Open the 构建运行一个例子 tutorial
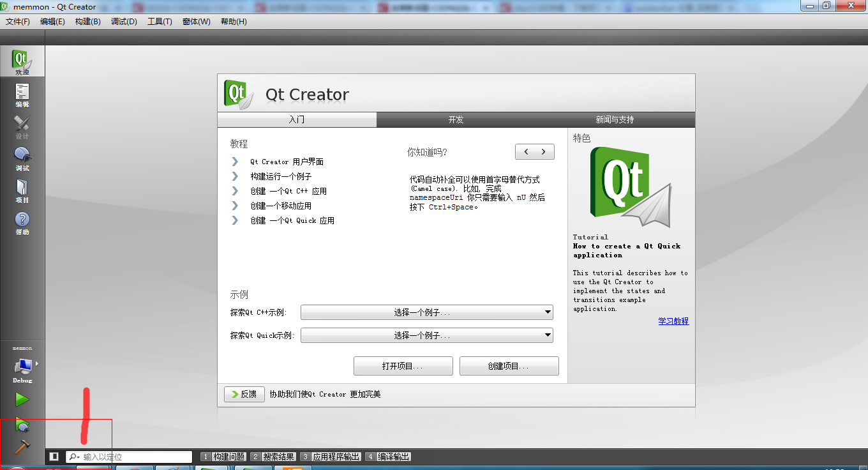The width and height of the screenshot is (868, 470). coord(281,176)
